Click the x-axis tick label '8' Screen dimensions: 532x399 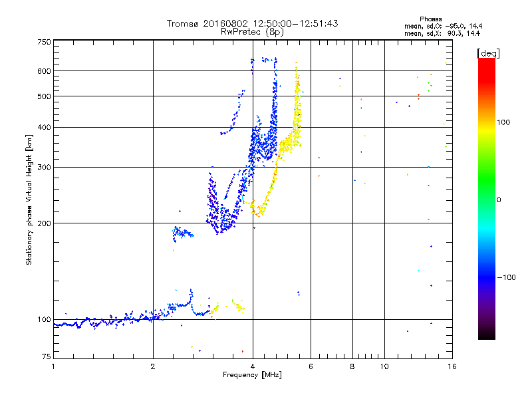point(352,366)
